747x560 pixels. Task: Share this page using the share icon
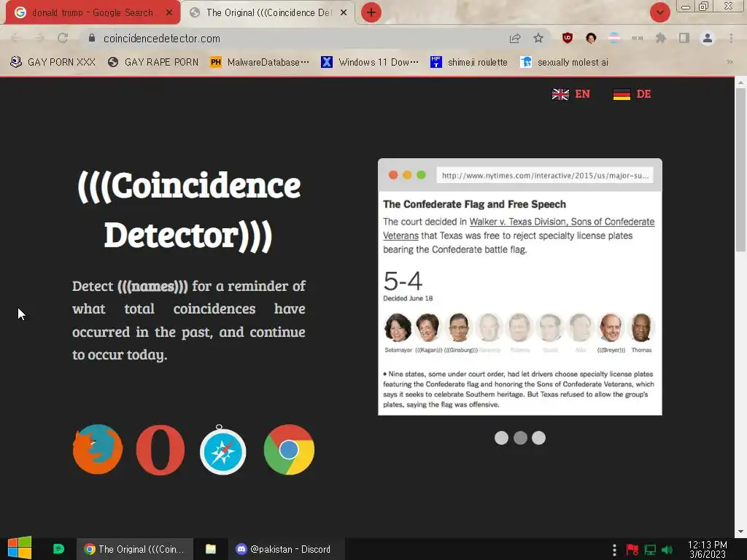pyautogui.click(x=515, y=38)
